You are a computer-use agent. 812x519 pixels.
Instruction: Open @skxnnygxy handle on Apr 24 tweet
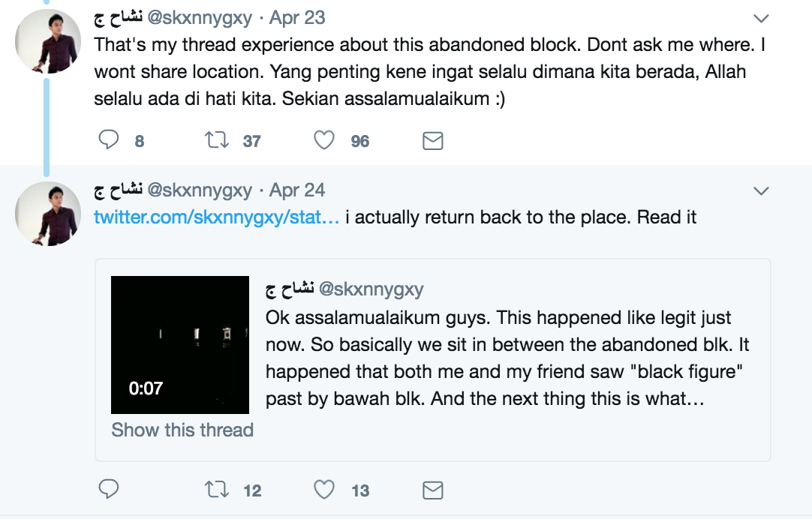click(x=200, y=190)
